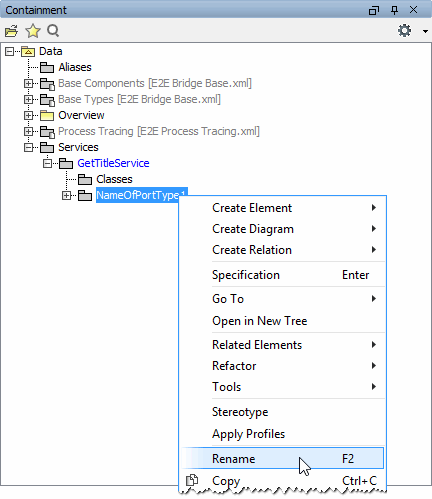The height and width of the screenshot is (499, 432).
Task: Click the pin icon in Containment title bar
Action: [394, 10]
